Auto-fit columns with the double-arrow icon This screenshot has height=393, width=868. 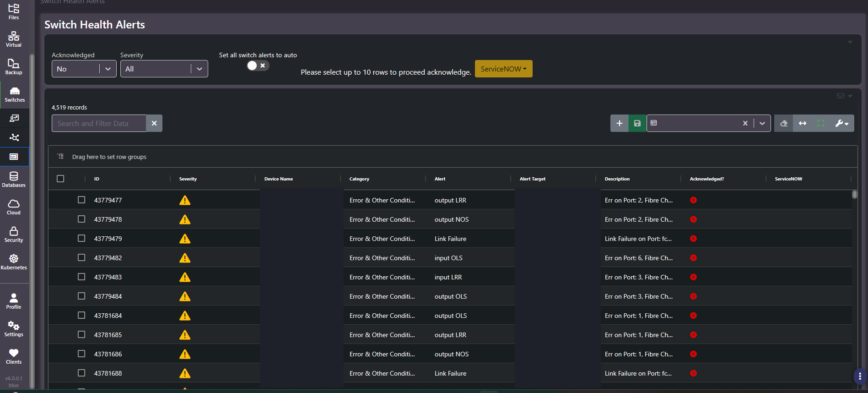(x=803, y=123)
